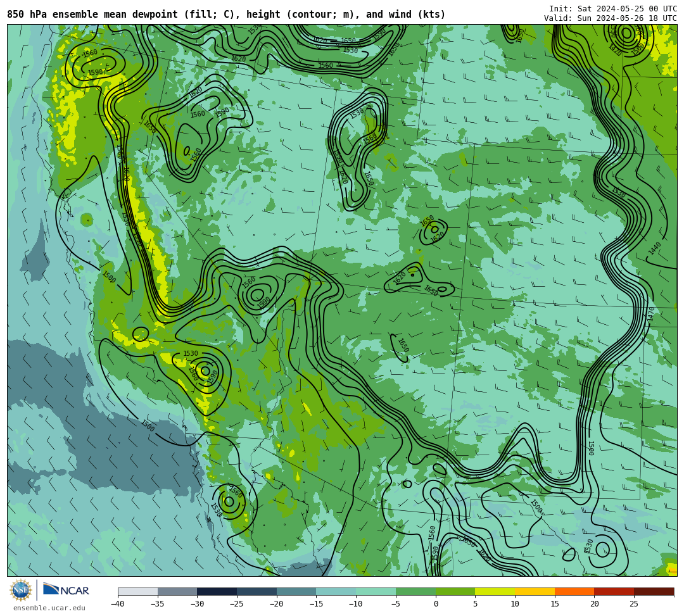This screenshot has width=684, height=616.
Task: Pick the amber 10 to 15 colorbar segment
Action: tap(535, 591)
